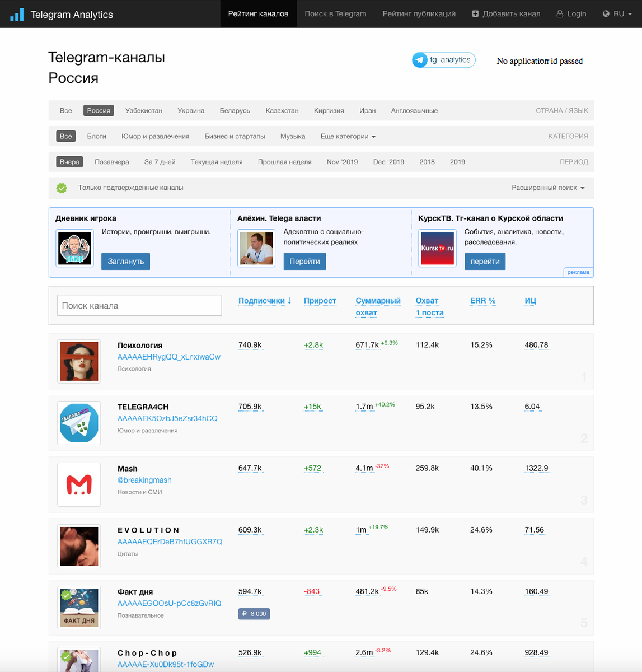Sort by 'Охват 1 поста' column
Screen dimensions: 642x672
(x=430, y=307)
